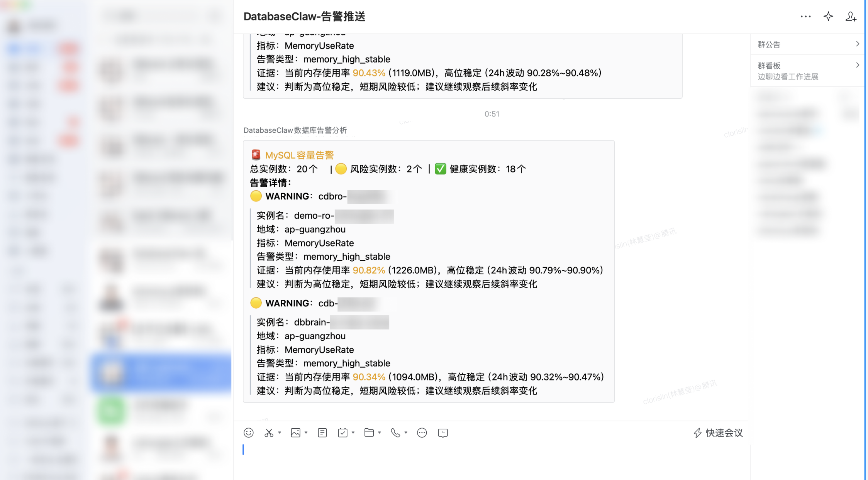This screenshot has width=868, height=480.
Task: Click the 告警详情 heading
Action: tap(271, 183)
